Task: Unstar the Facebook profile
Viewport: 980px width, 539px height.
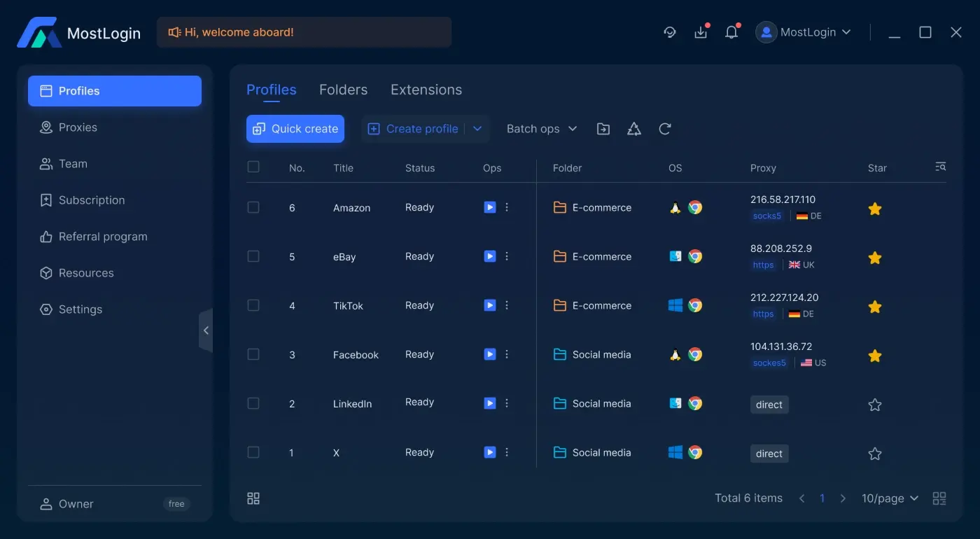Action: tap(874, 356)
